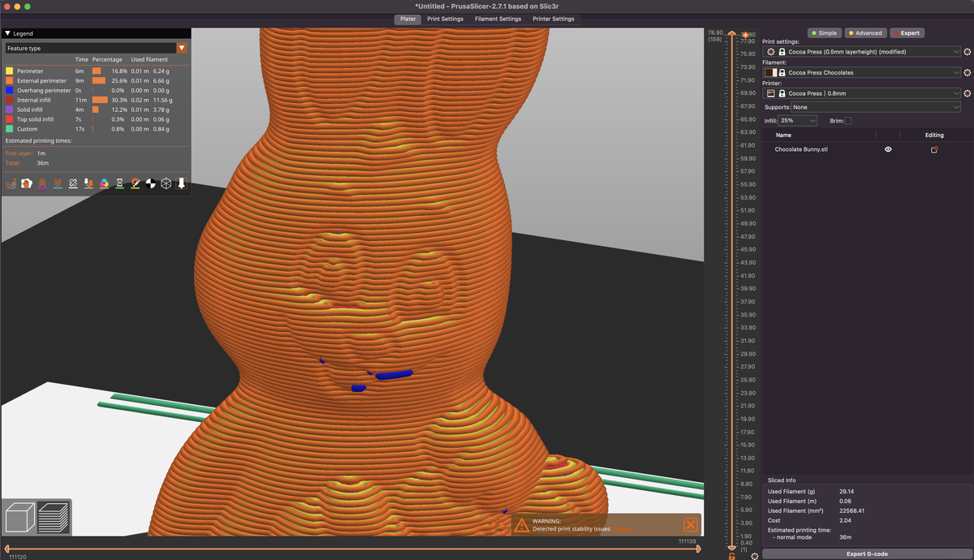
Task: Toggle shells cube icon in legend
Action: tap(166, 183)
